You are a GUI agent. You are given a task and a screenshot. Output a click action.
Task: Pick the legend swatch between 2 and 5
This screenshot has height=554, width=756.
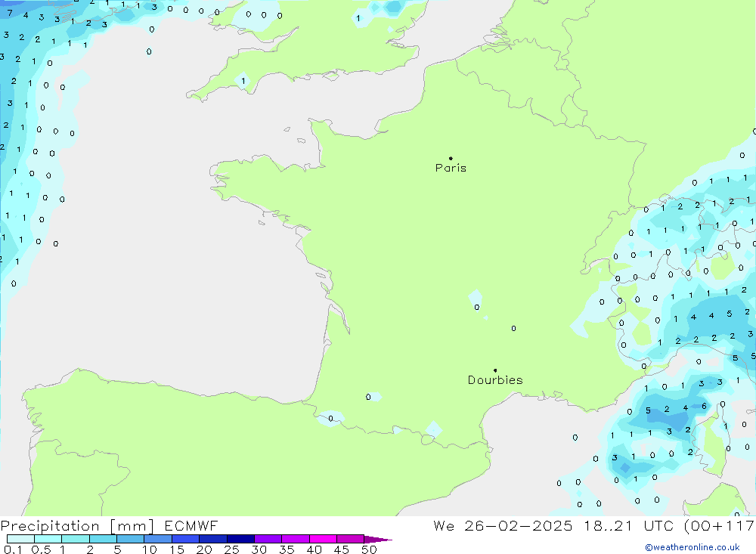(x=103, y=539)
